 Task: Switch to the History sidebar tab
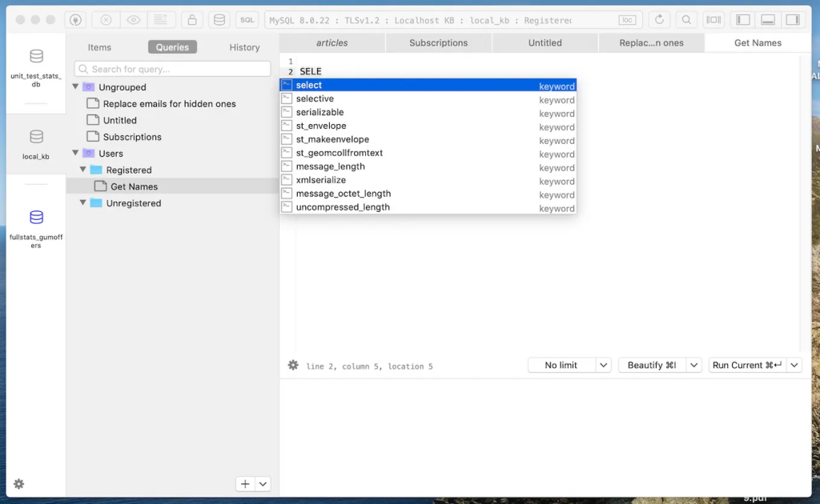pyautogui.click(x=244, y=48)
